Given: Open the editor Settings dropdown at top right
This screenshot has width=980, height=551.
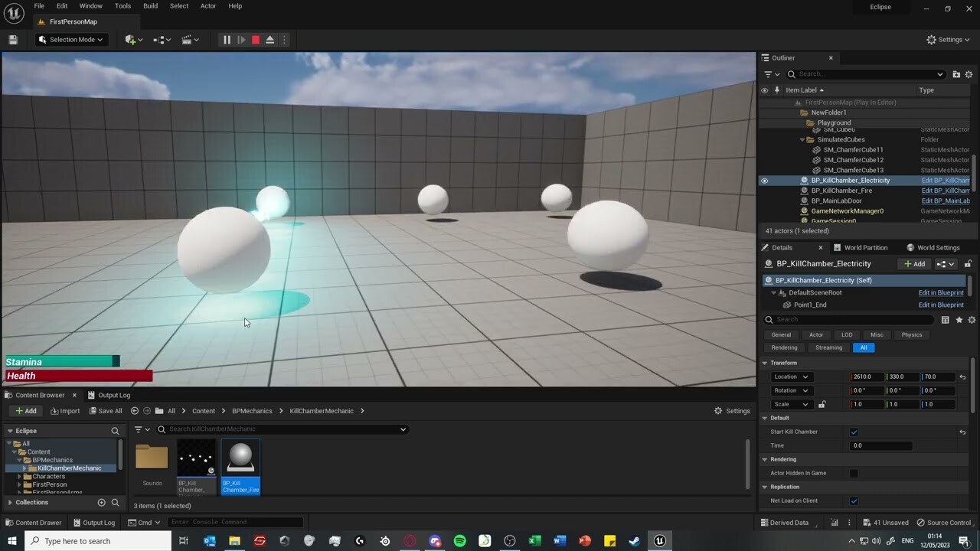Looking at the screenshot, I should pyautogui.click(x=948, y=40).
